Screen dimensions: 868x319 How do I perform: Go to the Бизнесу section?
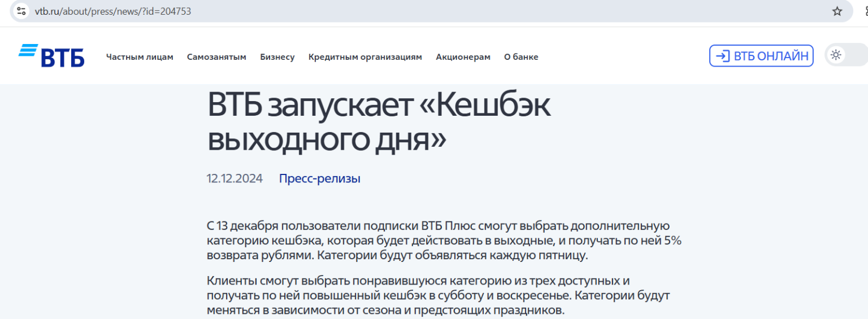[277, 57]
